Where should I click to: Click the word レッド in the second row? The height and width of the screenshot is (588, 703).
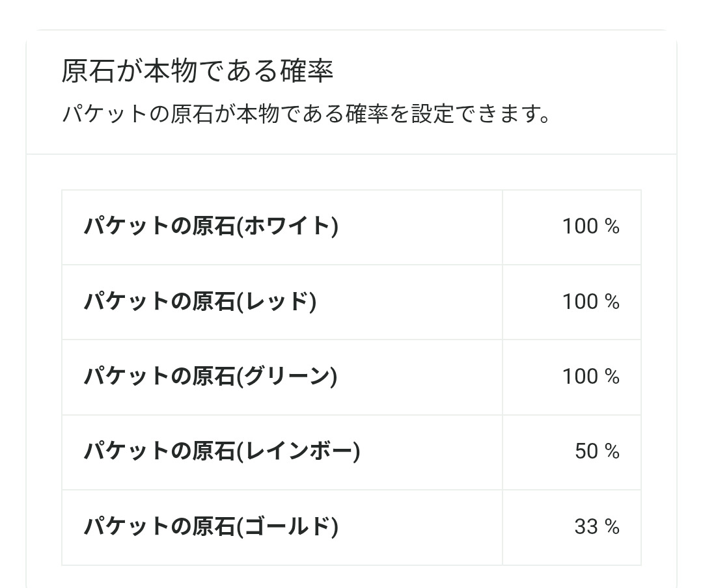pos(277,302)
